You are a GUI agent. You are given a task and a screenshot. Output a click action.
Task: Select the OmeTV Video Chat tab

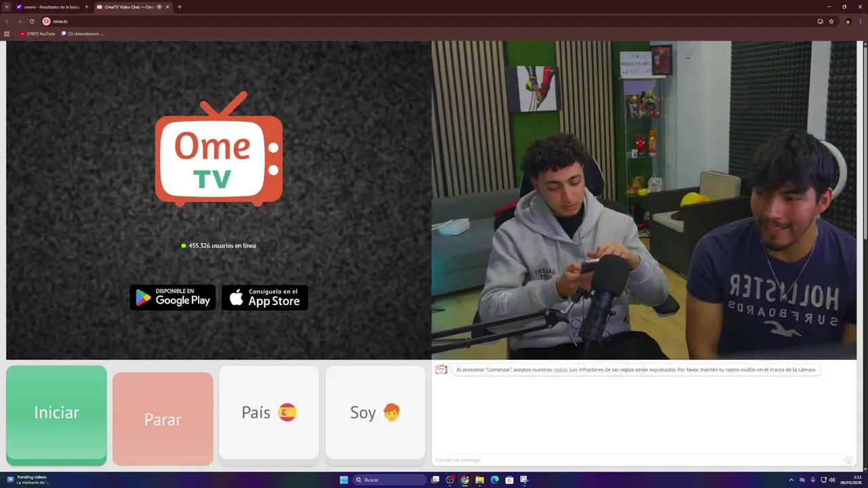click(129, 7)
